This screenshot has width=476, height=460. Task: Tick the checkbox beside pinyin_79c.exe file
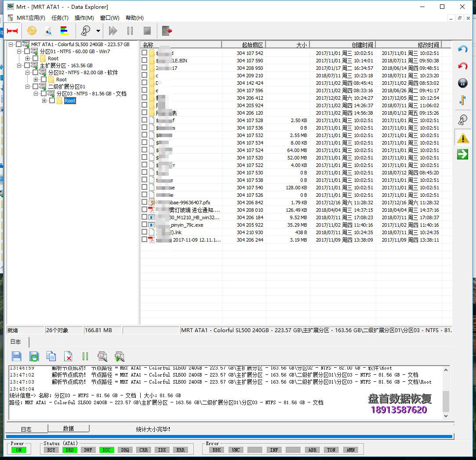pyautogui.click(x=144, y=225)
